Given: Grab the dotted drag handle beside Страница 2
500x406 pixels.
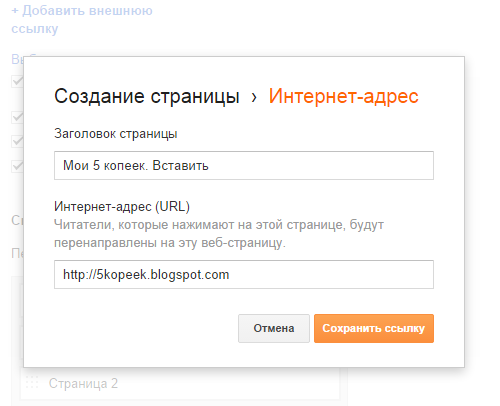Looking at the screenshot, I should tap(32, 382).
